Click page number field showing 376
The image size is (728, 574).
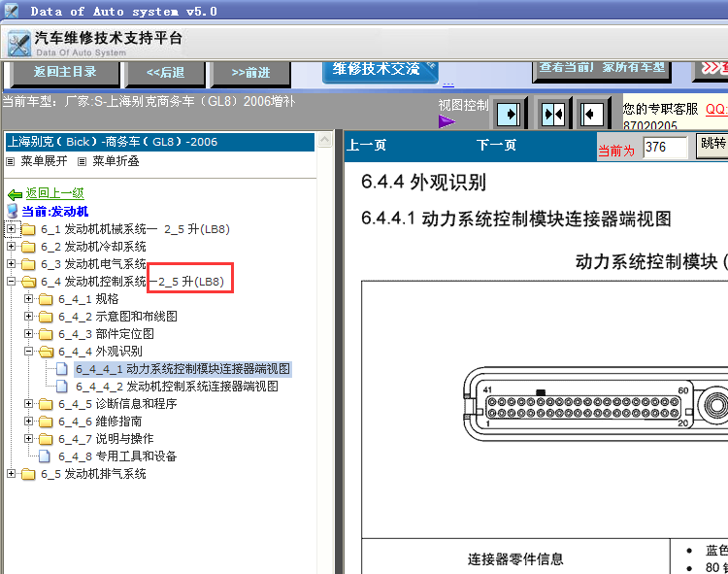pos(665,148)
